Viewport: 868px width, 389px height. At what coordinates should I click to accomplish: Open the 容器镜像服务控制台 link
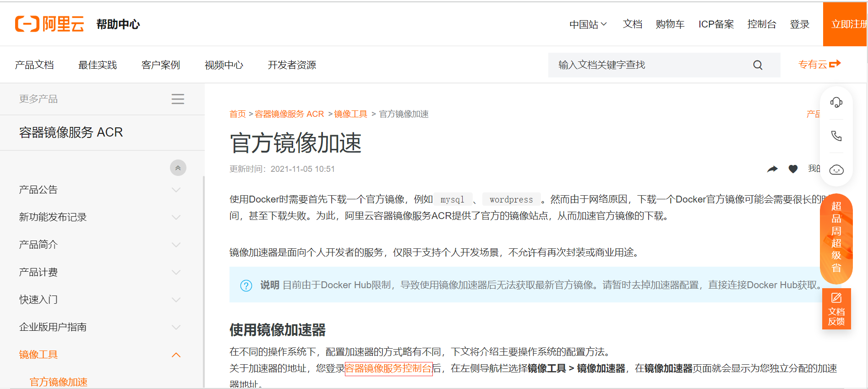point(388,368)
